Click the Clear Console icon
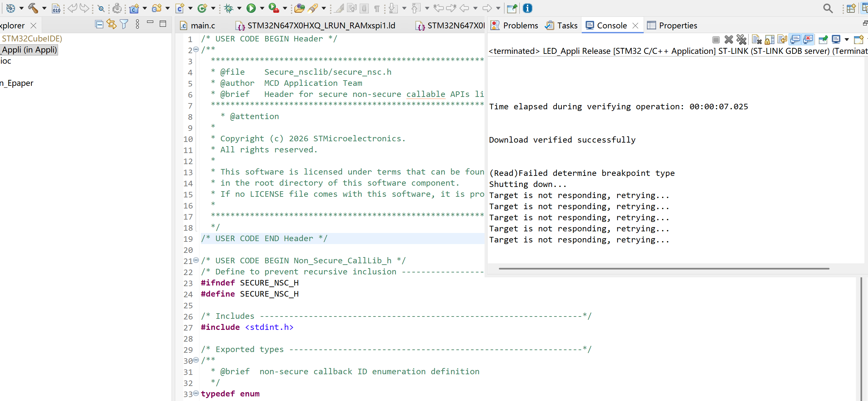868x401 pixels. click(x=756, y=40)
